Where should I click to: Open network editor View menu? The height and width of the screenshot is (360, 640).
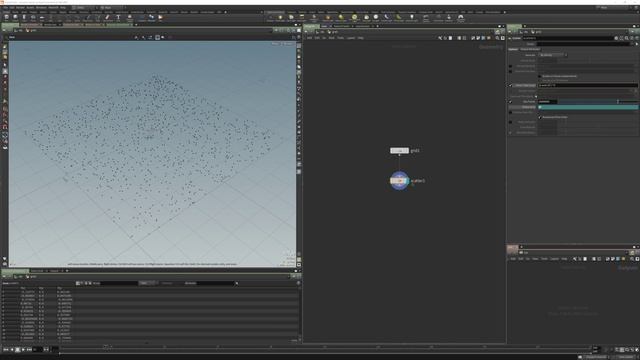(331, 38)
